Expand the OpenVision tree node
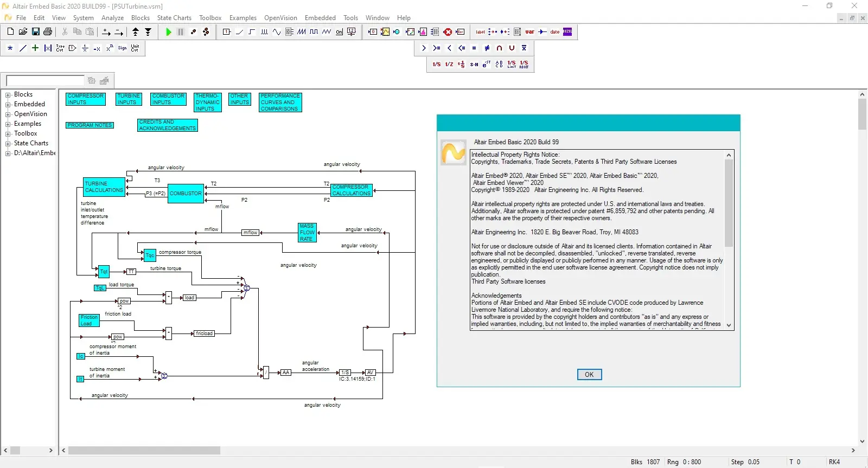The image size is (868, 468). (x=8, y=114)
